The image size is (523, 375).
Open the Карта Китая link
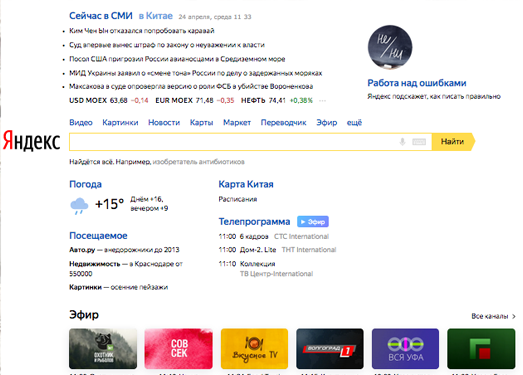click(x=246, y=184)
